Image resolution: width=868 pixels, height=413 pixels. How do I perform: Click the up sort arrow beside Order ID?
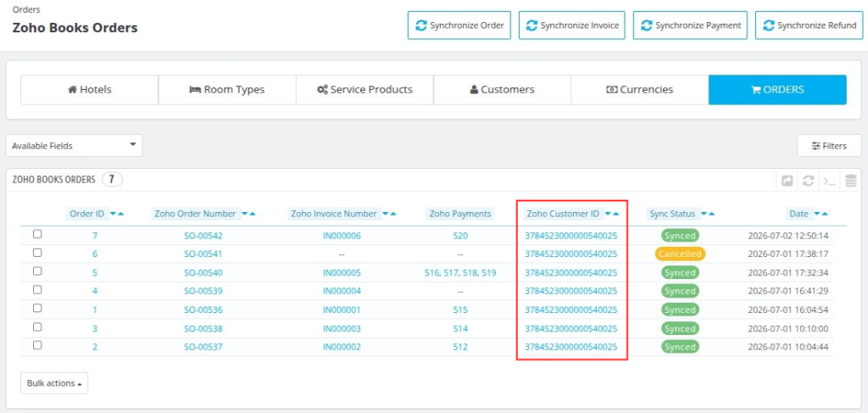click(x=120, y=214)
